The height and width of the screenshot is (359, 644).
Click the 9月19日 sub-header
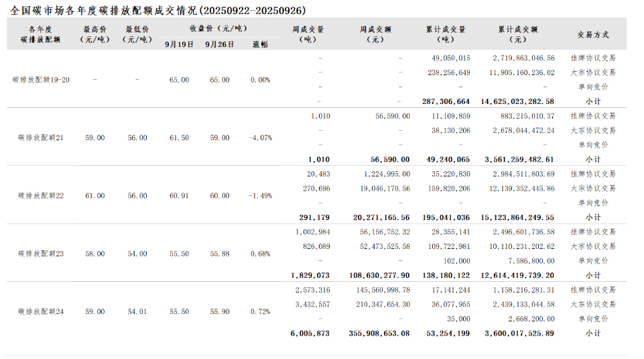[x=179, y=44]
